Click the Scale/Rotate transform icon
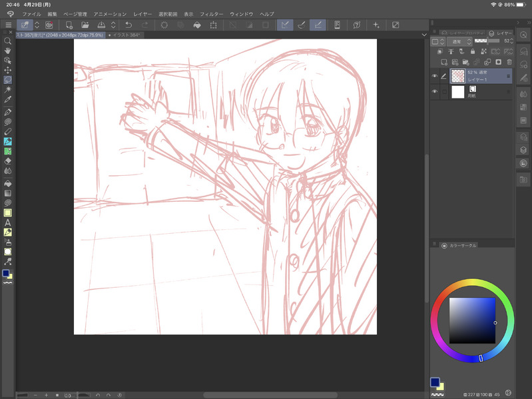Viewport: 532px width, 399px height. [x=214, y=25]
